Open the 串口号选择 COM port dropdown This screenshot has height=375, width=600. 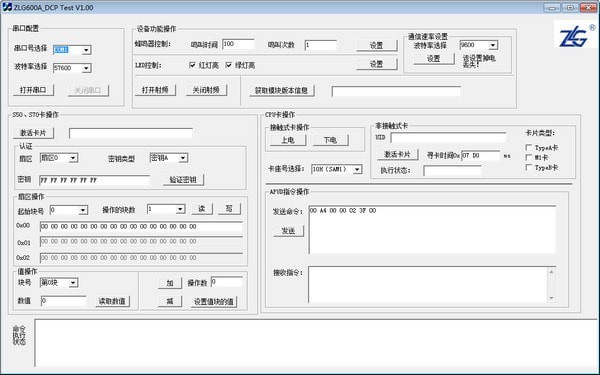86,50
